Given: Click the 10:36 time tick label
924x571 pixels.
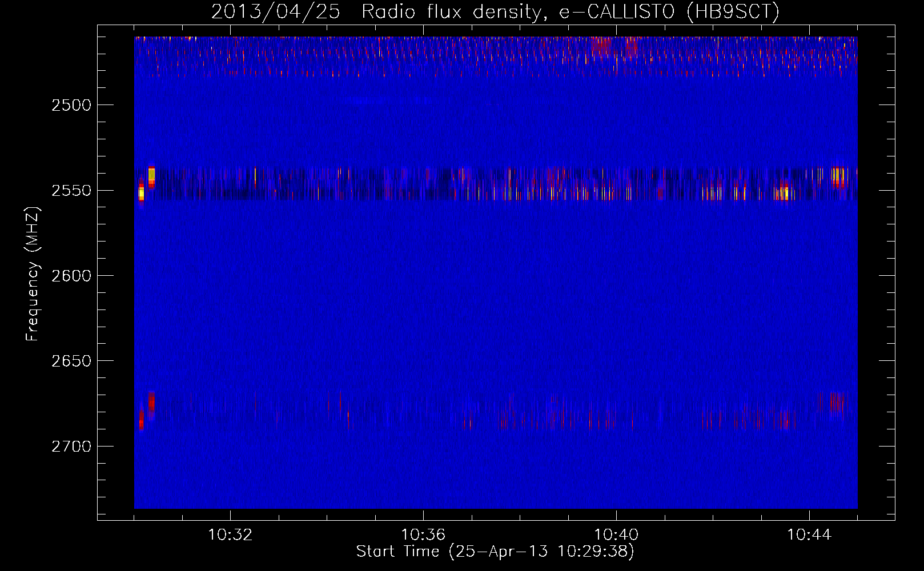Looking at the screenshot, I should click(423, 535).
